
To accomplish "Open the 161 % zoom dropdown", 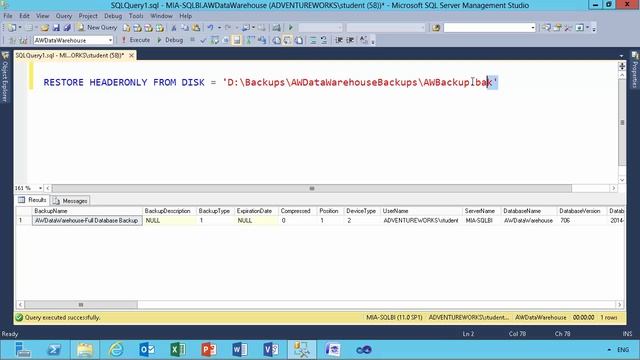I will (x=40, y=188).
